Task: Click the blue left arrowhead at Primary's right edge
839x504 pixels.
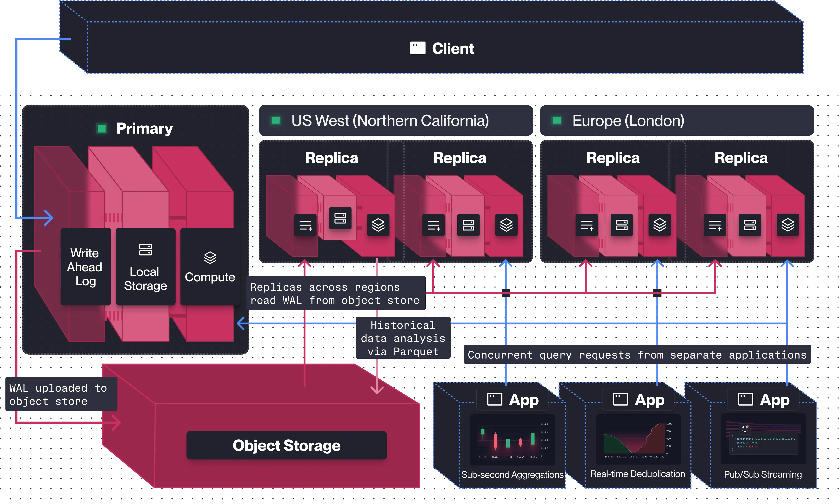Action: pyautogui.click(x=241, y=323)
